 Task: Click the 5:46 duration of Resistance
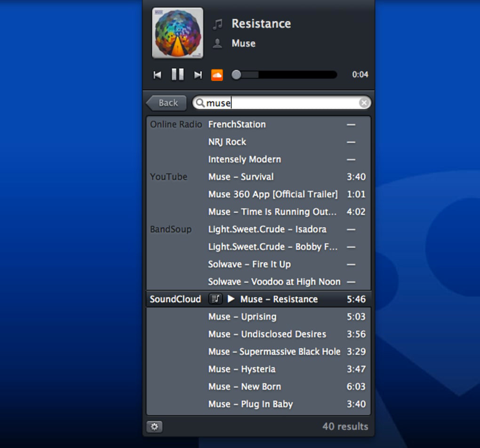[356, 299]
